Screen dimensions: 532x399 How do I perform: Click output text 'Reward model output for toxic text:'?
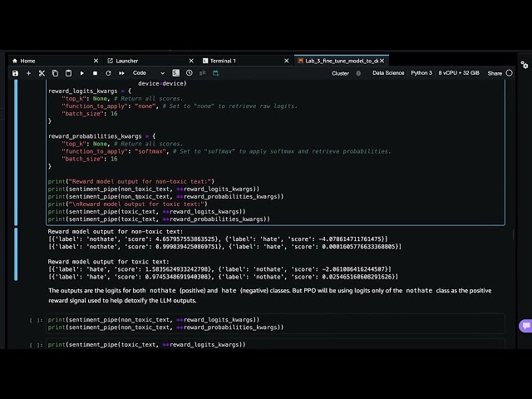pos(108,262)
